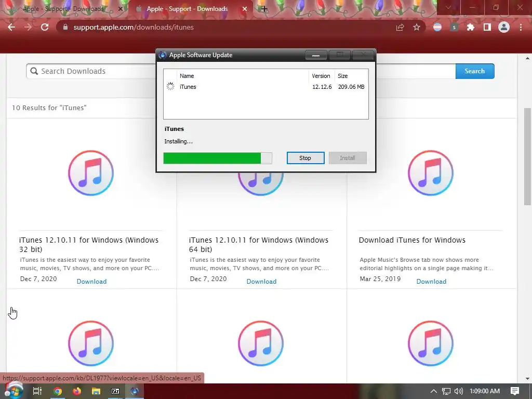The image size is (532, 399).
Task: Click iTunes icon above the 32 bit entry
Action: (x=91, y=173)
